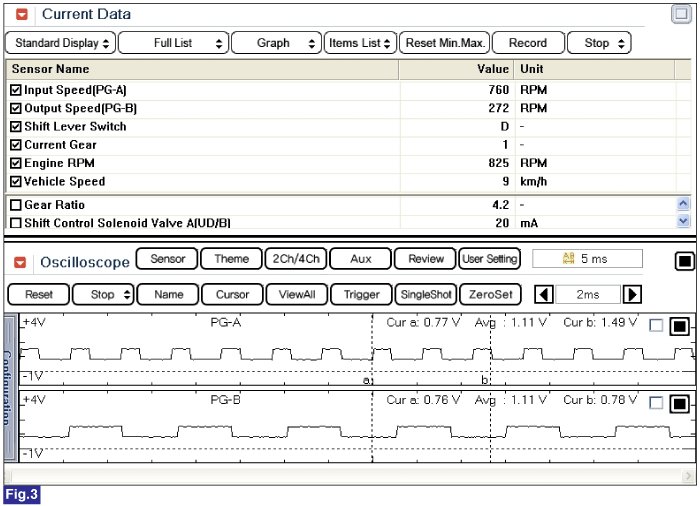Collapse the Oscilloscope panel red arrow icon
Image resolution: width=700 pixels, height=506 pixels.
pos(20,262)
